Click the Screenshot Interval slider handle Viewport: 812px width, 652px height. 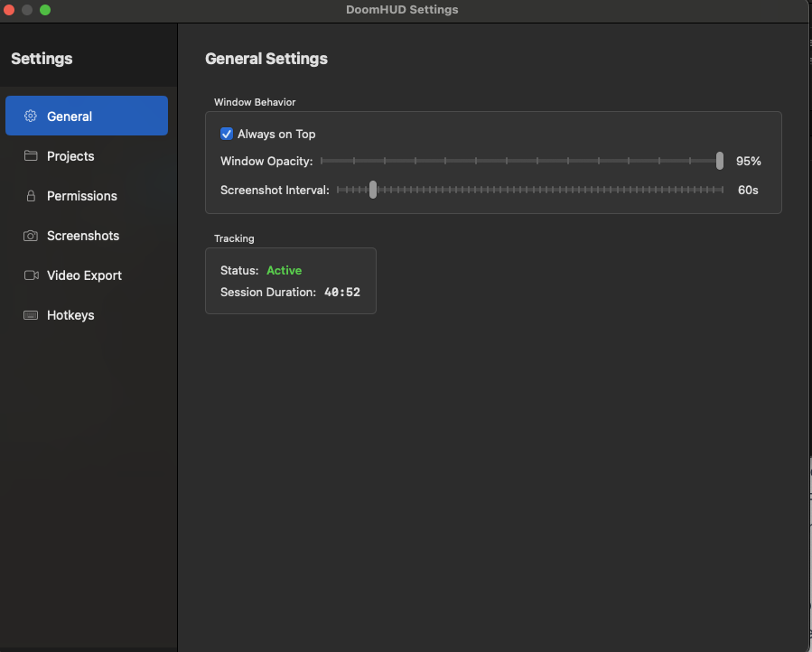click(x=373, y=190)
